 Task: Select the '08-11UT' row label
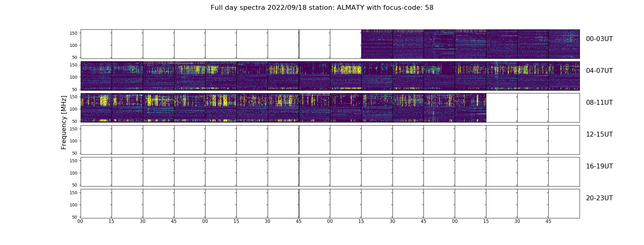click(599, 103)
